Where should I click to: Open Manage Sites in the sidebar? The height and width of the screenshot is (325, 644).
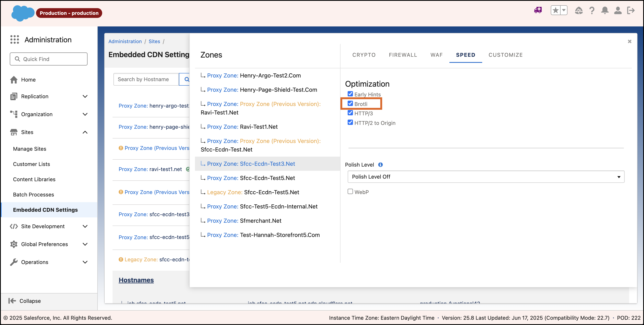[x=30, y=149]
